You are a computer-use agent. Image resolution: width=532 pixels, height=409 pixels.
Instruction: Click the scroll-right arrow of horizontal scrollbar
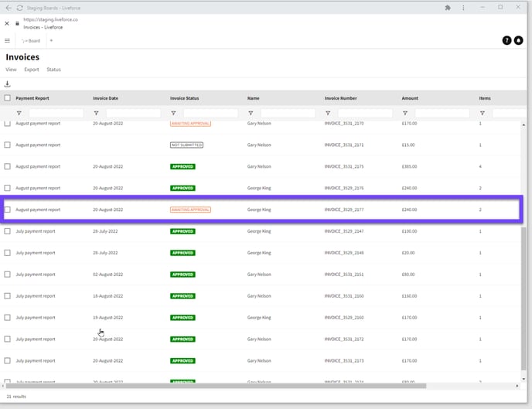click(517, 386)
